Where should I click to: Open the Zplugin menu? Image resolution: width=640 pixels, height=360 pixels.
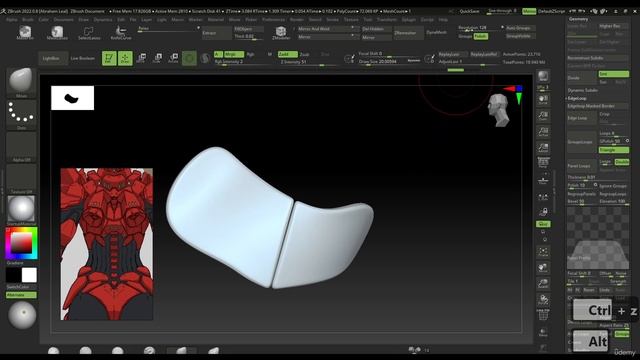tap(408, 20)
